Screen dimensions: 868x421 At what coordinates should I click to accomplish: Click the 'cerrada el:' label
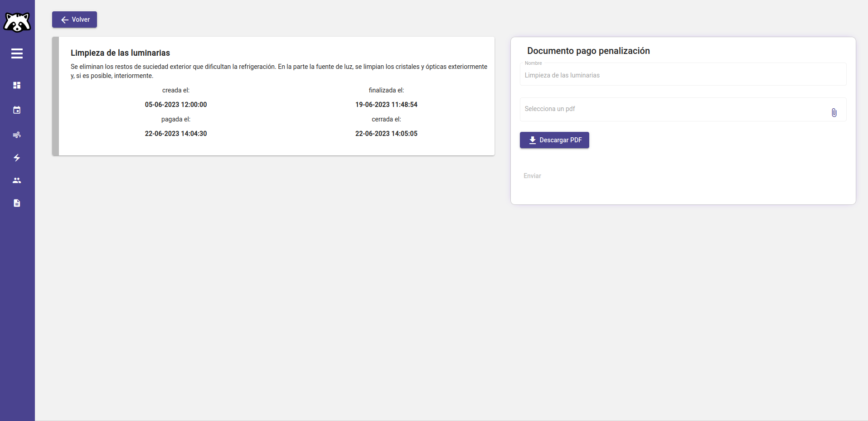(x=386, y=119)
